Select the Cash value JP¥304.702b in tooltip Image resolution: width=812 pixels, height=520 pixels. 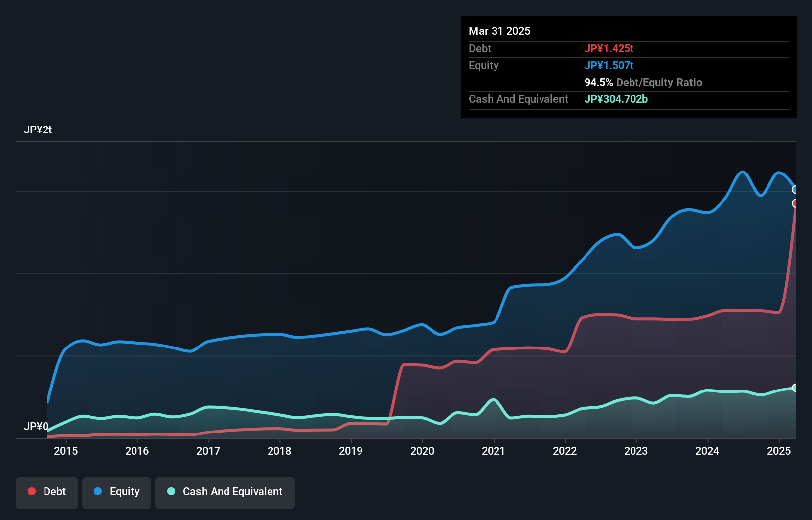(616, 99)
